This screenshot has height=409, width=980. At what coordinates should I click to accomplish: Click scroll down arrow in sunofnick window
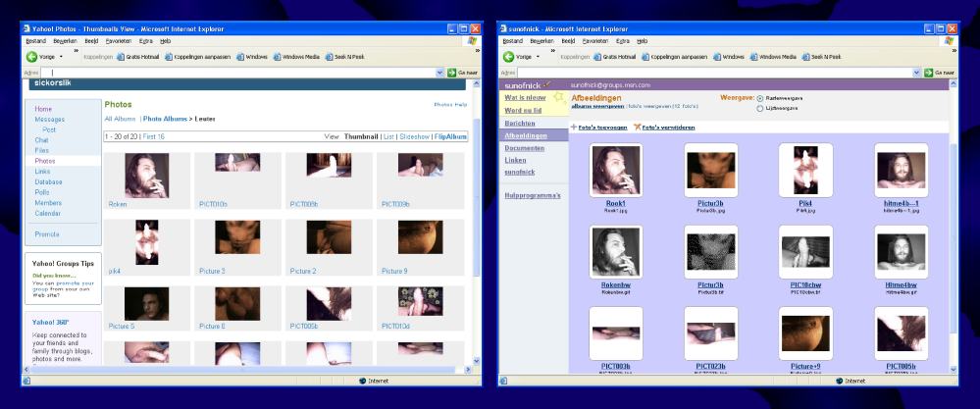point(954,369)
